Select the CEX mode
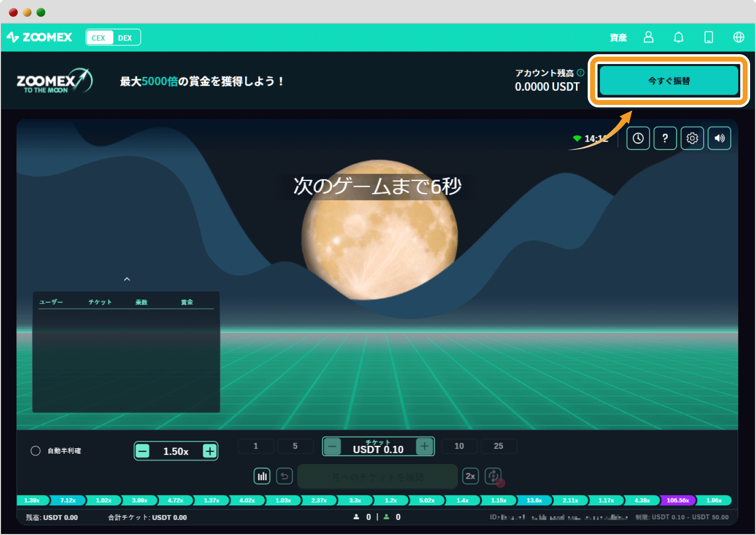 99,38
